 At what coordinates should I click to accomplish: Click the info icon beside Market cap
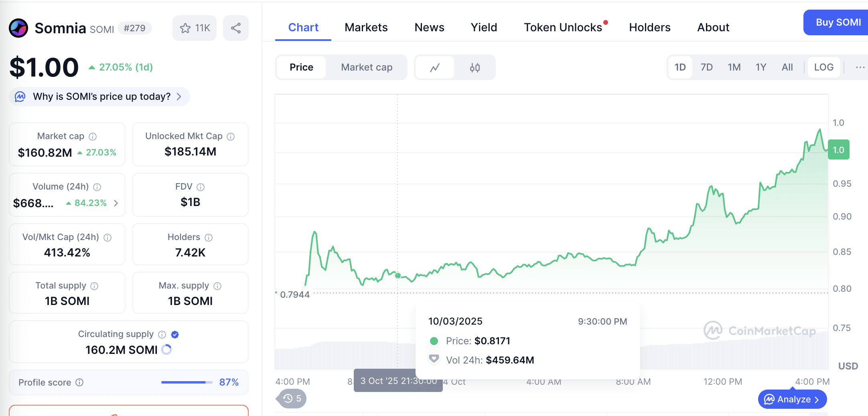93,137
